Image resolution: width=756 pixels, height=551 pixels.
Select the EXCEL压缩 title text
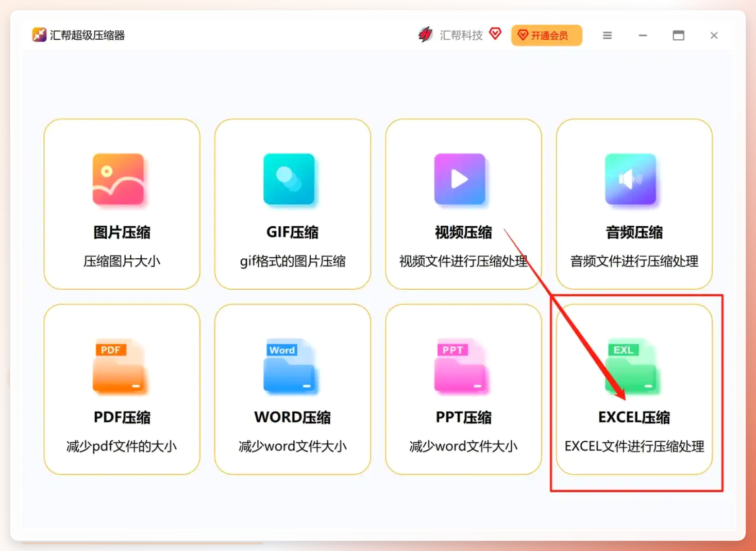tap(634, 418)
